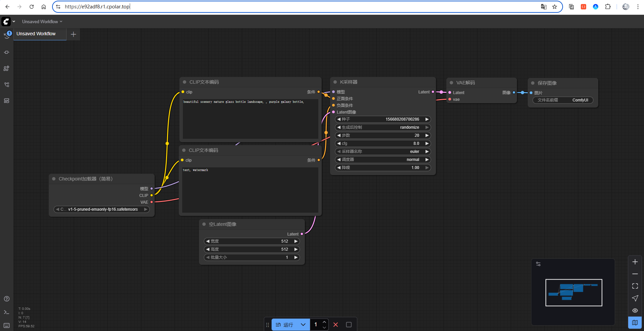The height and width of the screenshot is (331, 644).
Task: Collapse the Checkpoint加载器 node dot
Action: 54,179
